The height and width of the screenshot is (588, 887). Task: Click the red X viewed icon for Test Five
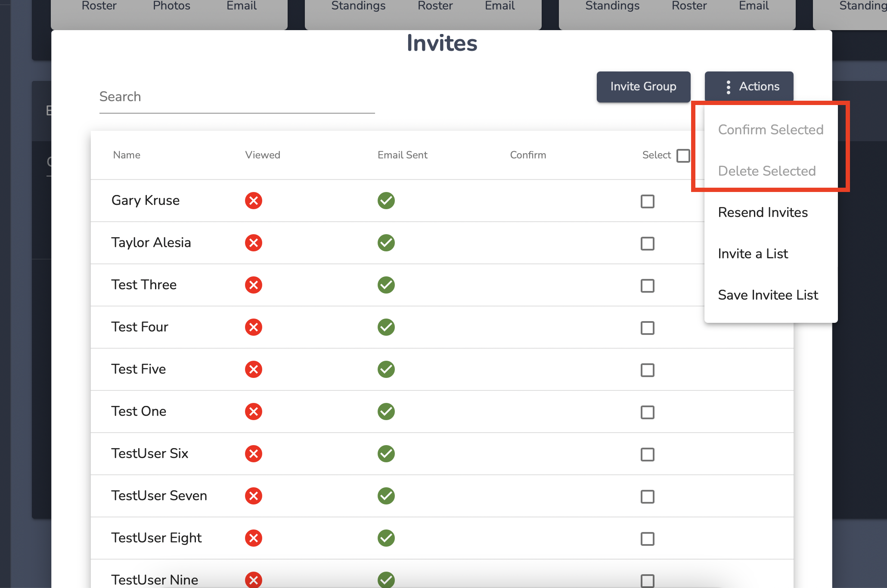[x=254, y=369]
